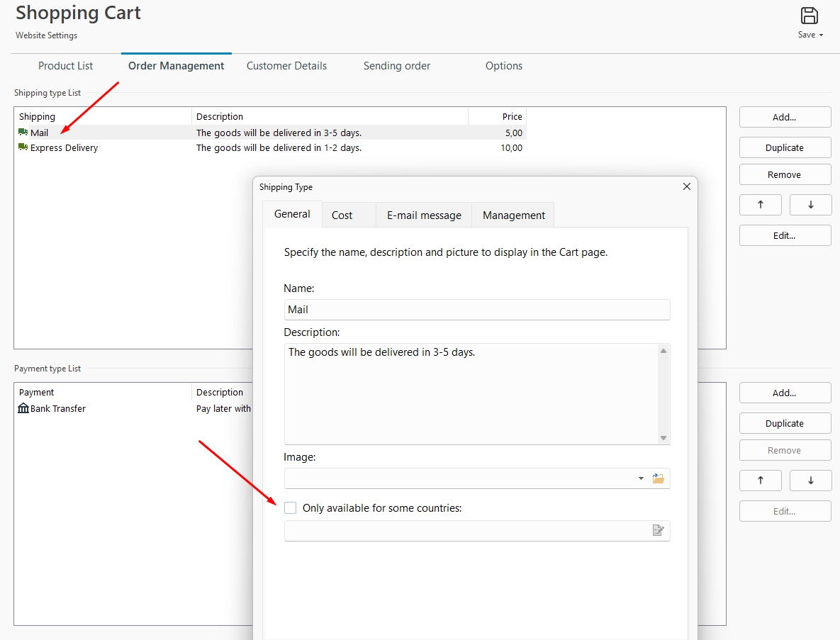Open the E-mail message tab
This screenshot has height=640, width=840.
click(424, 215)
